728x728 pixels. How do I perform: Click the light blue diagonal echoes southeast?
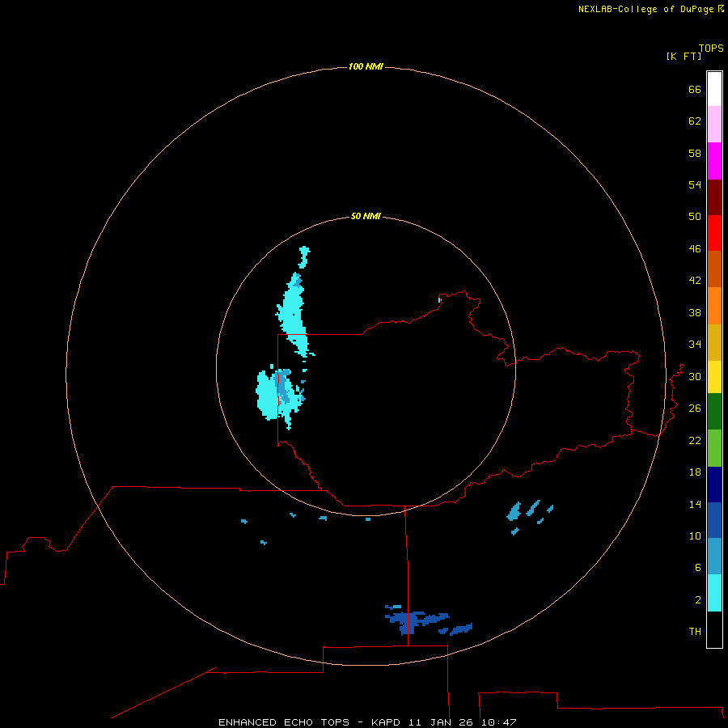[529, 515]
